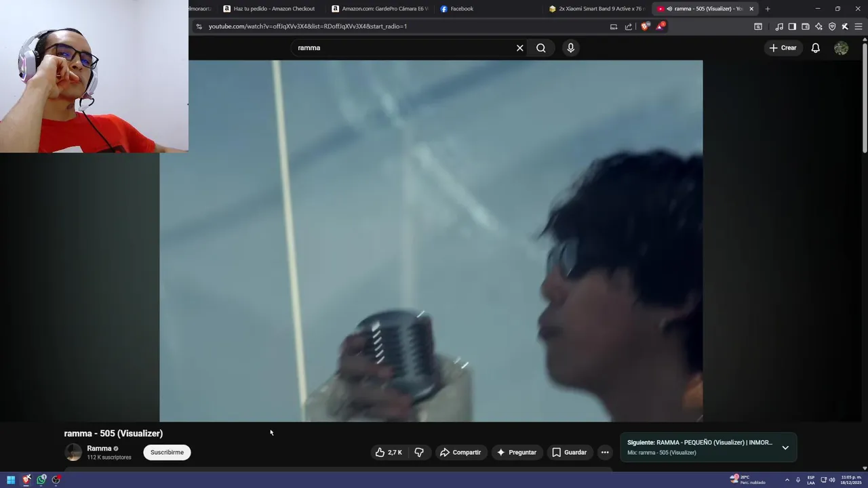Screen dimensions: 868x488
Task: Toggle the browser sidebar panel icon
Action: pyautogui.click(x=792, y=26)
